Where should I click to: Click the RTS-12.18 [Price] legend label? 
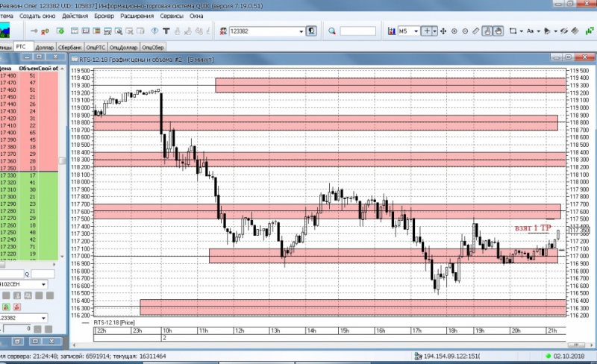tap(114, 322)
